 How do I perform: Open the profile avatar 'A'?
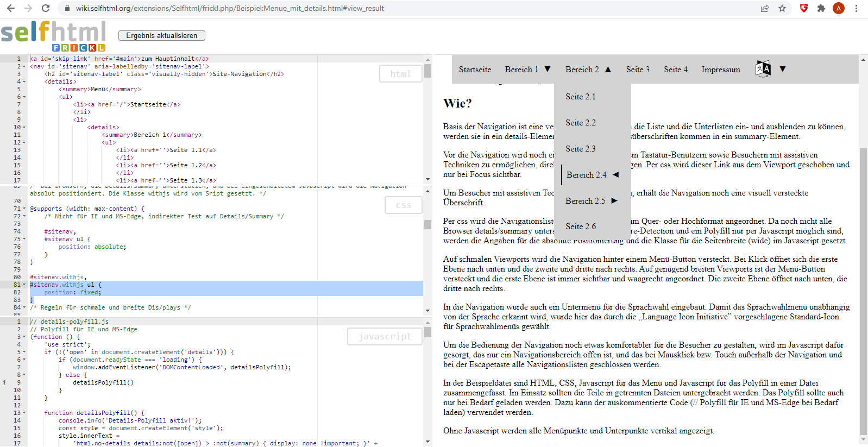click(x=839, y=8)
